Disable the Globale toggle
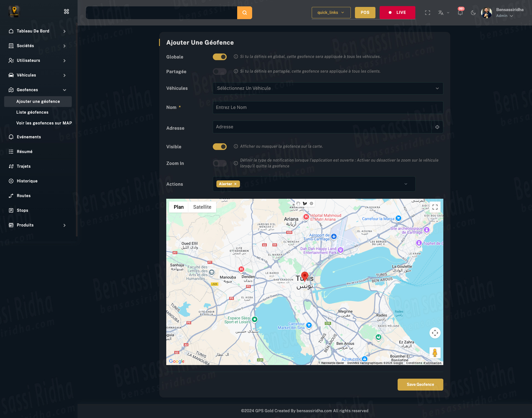The image size is (532, 418). point(220,57)
